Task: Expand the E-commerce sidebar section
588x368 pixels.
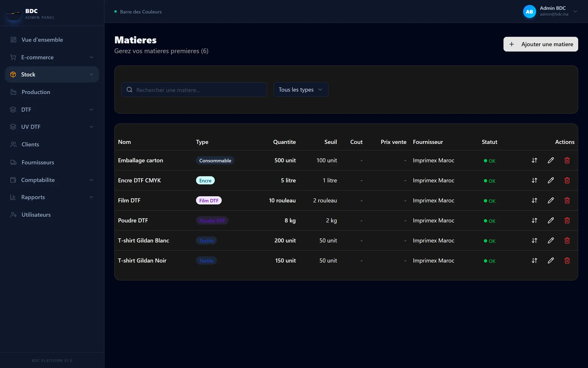Action: (x=52, y=57)
